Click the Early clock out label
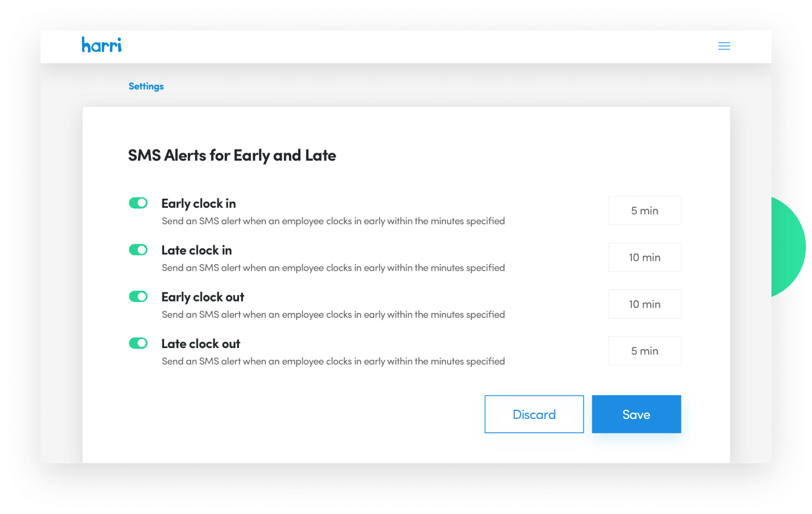The height and width of the screenshot is (514, 812). [x=202, y=297]
